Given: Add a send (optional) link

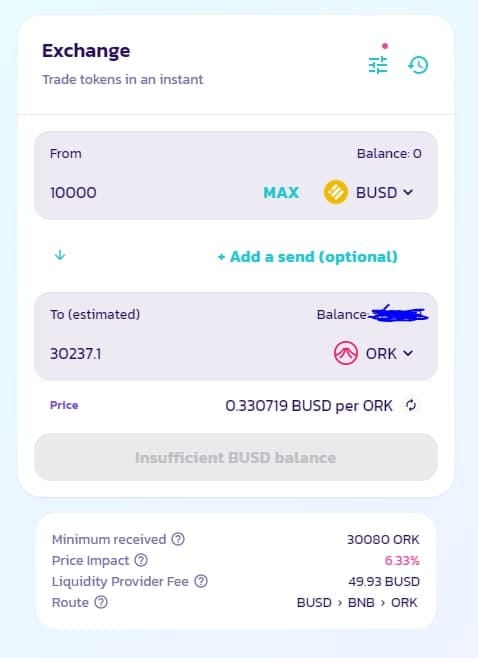Looking at the screenshot, I should point(307,256).
